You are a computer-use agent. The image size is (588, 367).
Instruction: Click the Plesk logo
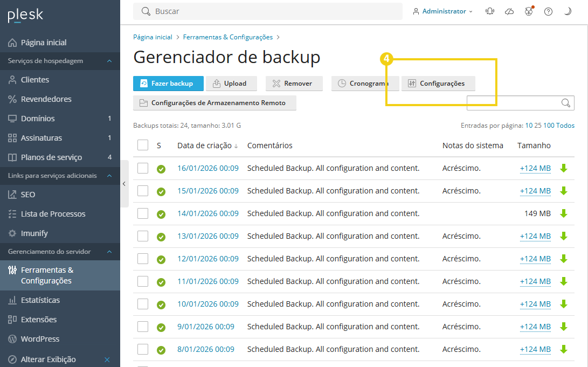[x=24, y=15]
